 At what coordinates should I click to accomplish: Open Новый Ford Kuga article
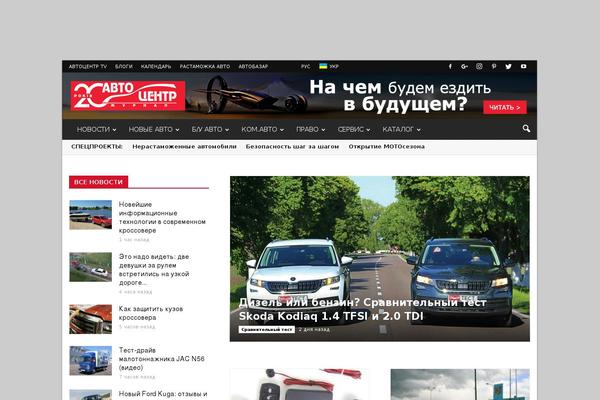coord(163,394)
